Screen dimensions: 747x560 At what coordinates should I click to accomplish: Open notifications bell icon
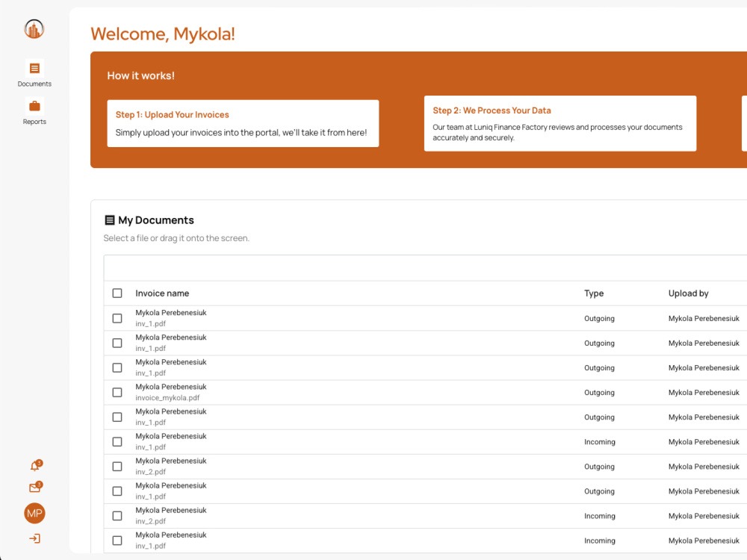[35, 466]
